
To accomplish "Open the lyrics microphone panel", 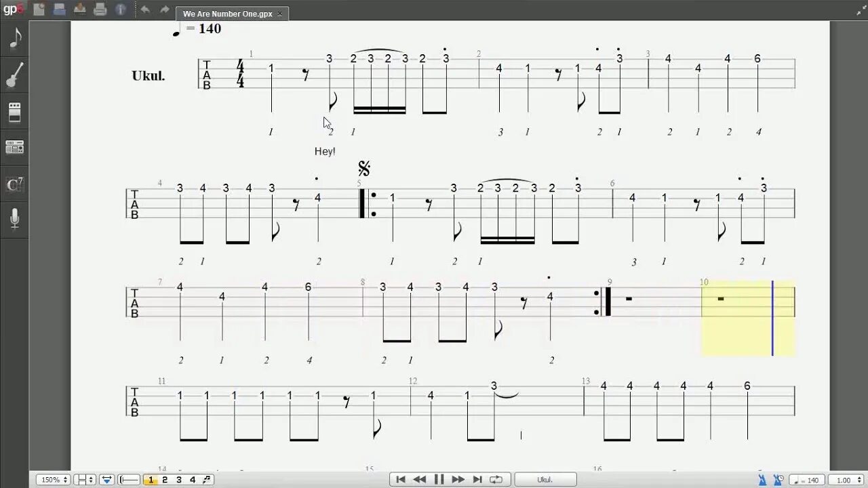I will pyautogui.click(x=15, y=219).
